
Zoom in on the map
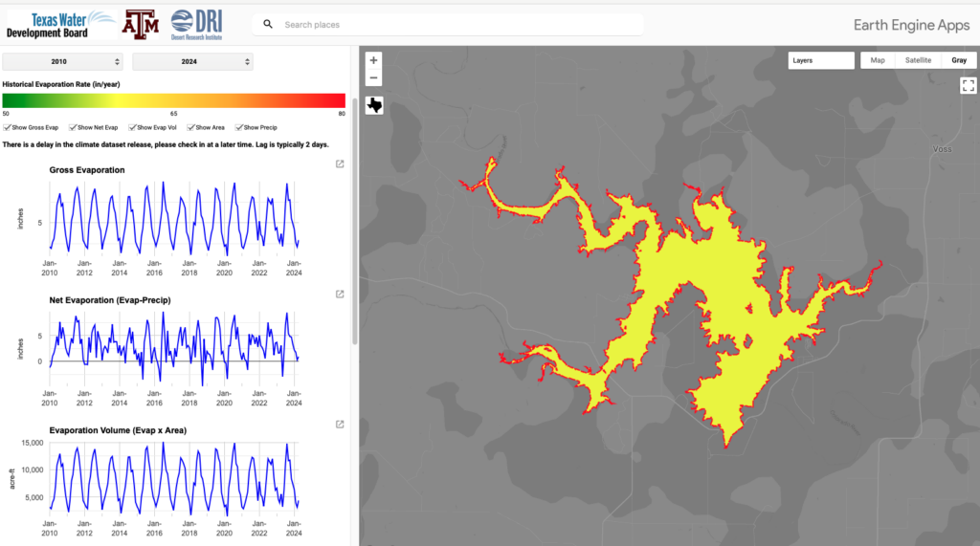(x=373, y=60)
